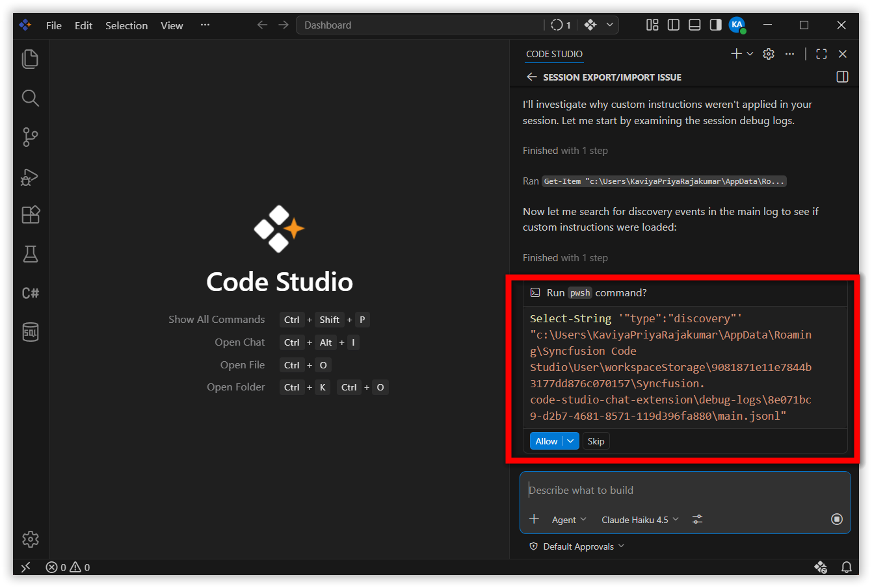Toggle the chat side panel icon beside session title
Viewport: 872px width, 588px height.
[x=842, y=77]
